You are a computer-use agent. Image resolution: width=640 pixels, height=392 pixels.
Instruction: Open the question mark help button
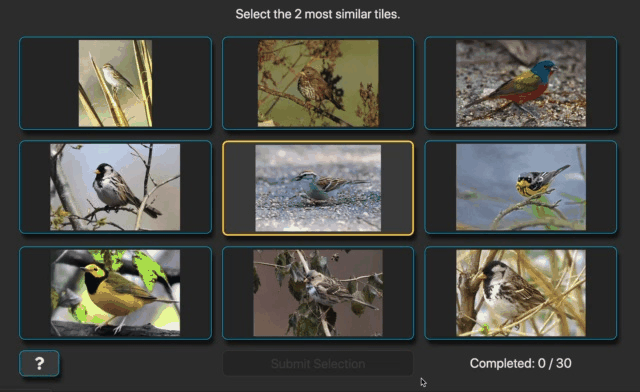click(39, 363)
